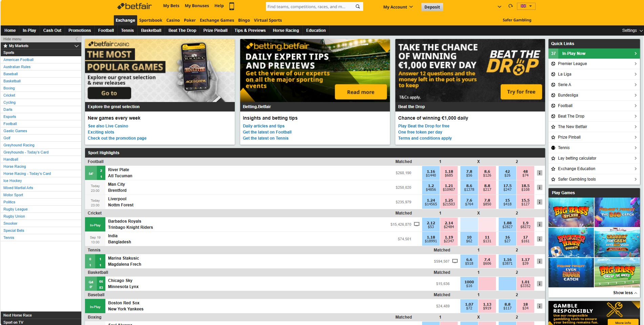
Task: Open the language flag dropdown
Action: pyautogui.click(x=526, y=6)
